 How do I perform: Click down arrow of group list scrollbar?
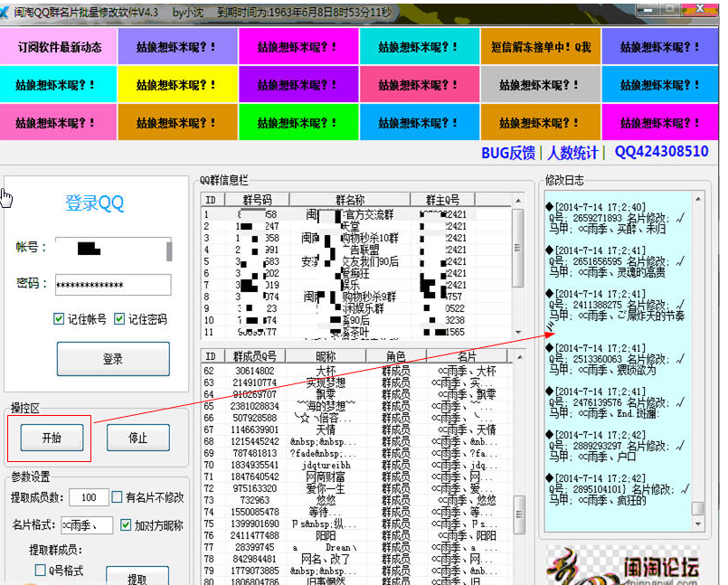(518, 333)
